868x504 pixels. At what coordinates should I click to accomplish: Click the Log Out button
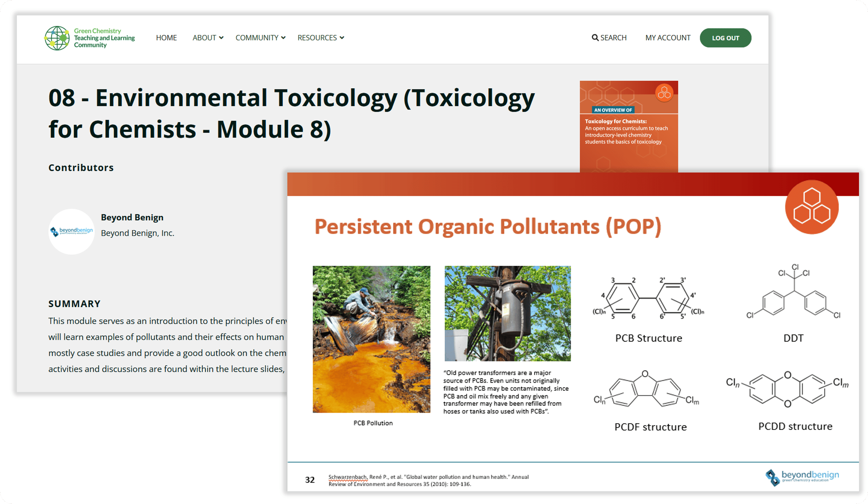[x=725, y=38]
